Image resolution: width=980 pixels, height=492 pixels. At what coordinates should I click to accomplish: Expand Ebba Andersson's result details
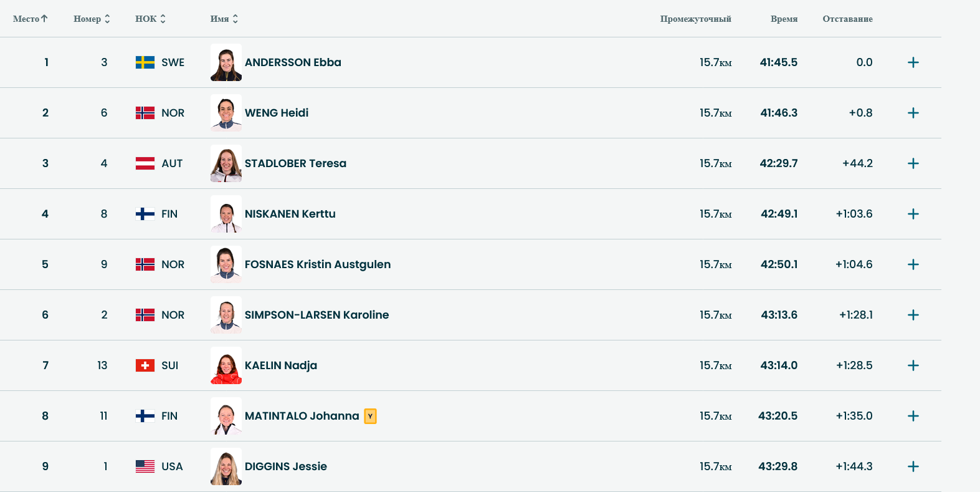tap(913, 62)
